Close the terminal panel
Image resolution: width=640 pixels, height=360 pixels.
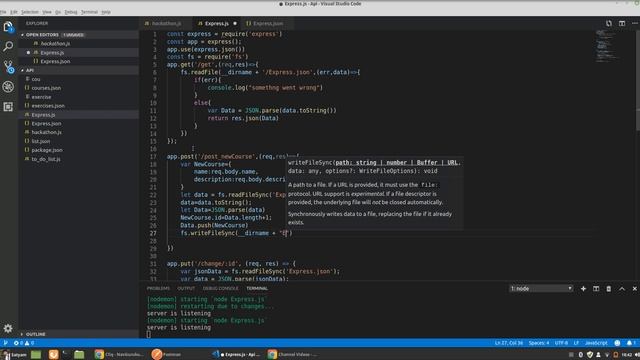click(635, 289)
